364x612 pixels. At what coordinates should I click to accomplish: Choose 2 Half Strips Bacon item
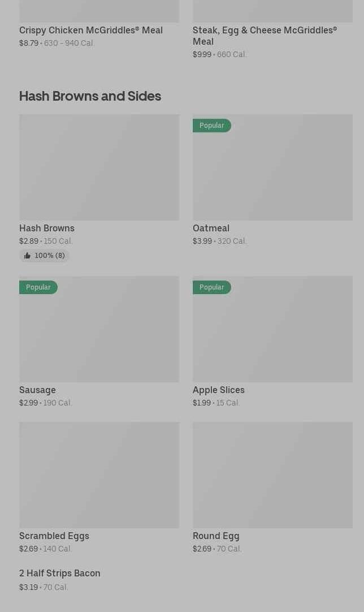[60, 574]
